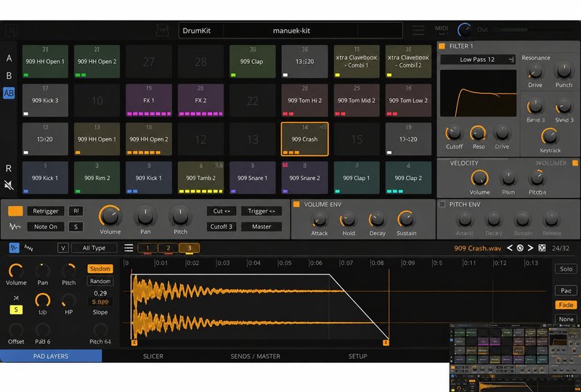Click the circular reload icon next to sample name
This screenshot has width=581, height=392.
click(520, 248)
